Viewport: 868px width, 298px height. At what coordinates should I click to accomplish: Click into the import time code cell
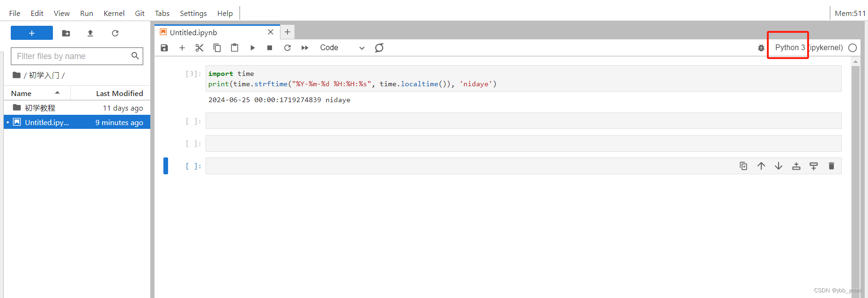coord(523,79)
